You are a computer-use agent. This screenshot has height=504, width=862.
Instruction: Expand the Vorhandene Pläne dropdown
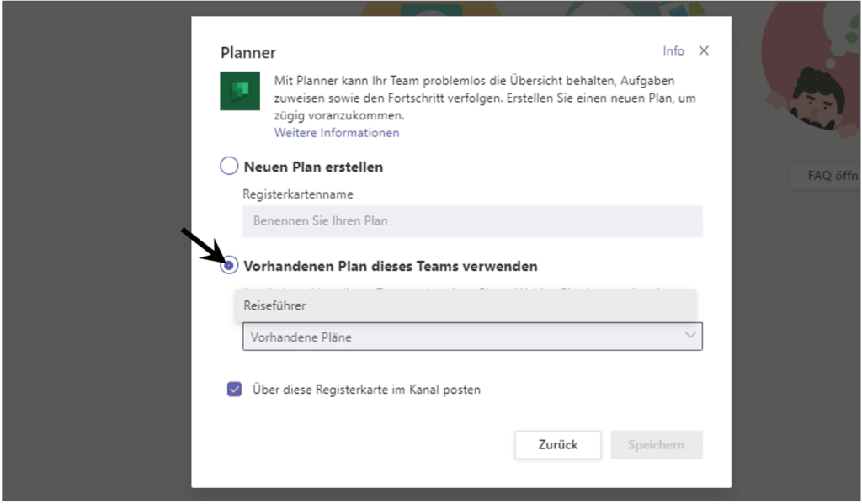tap(472, 337)
